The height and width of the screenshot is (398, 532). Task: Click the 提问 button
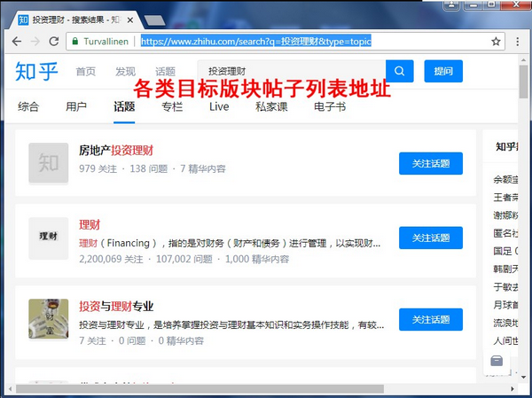pos(443,71)
